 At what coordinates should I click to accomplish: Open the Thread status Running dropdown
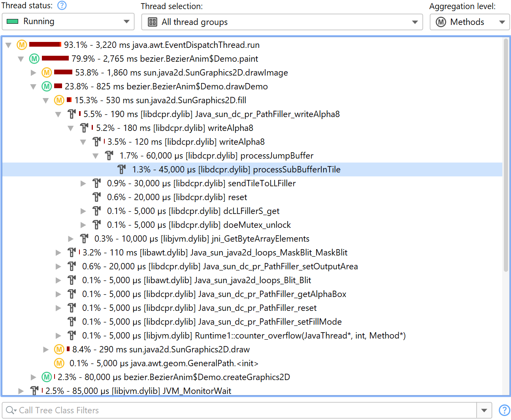[68, 22]
